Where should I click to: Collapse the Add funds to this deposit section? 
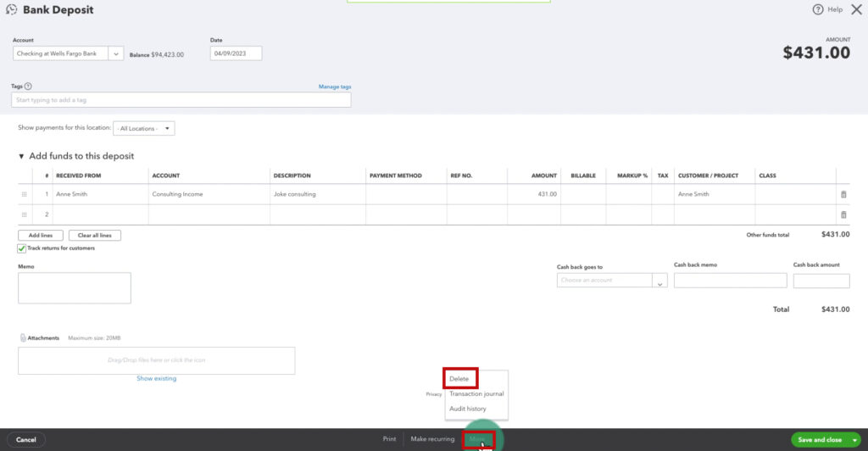coord(21,157)
